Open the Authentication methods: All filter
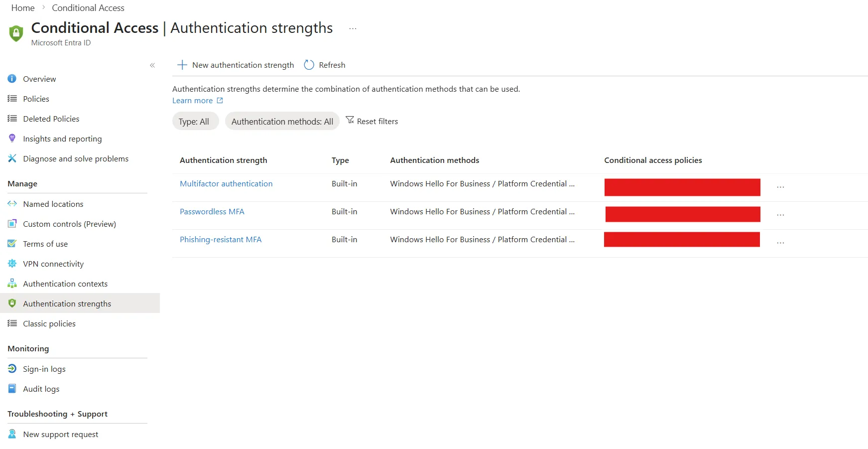868x449 pixels. tap(282, 121)
